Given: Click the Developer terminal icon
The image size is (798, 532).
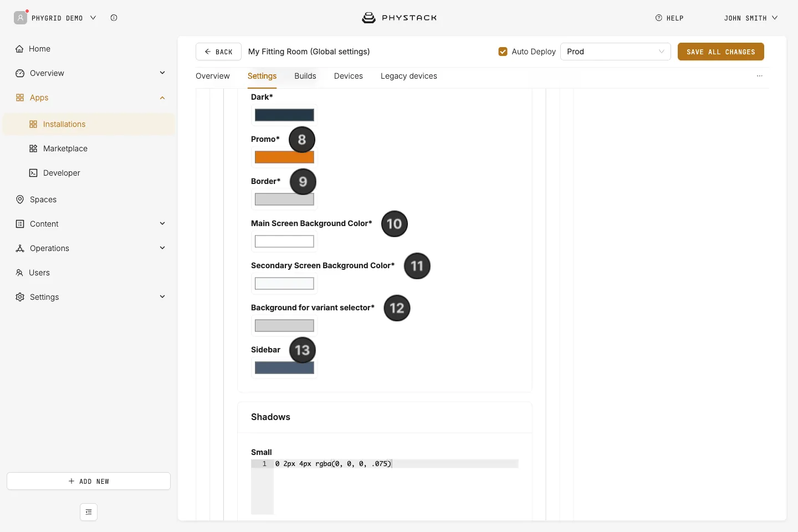Looking at the screenshot, I should point(33,173).
